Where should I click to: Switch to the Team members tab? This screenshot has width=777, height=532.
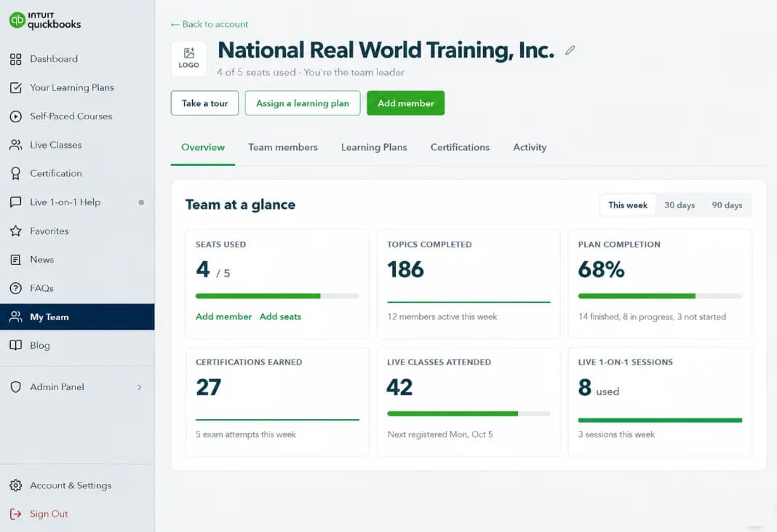click(283, 147)
